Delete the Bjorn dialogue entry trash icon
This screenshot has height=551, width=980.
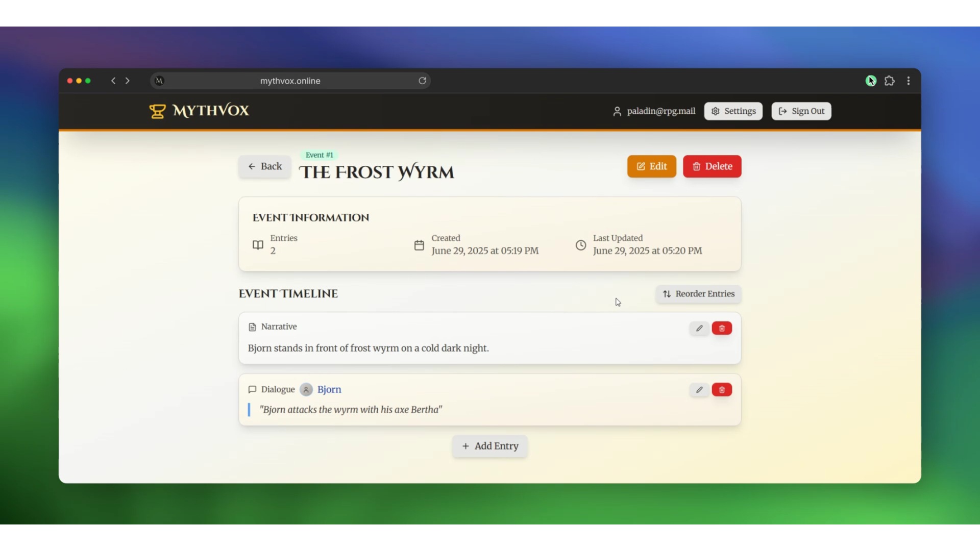click(x=722, y=390)
